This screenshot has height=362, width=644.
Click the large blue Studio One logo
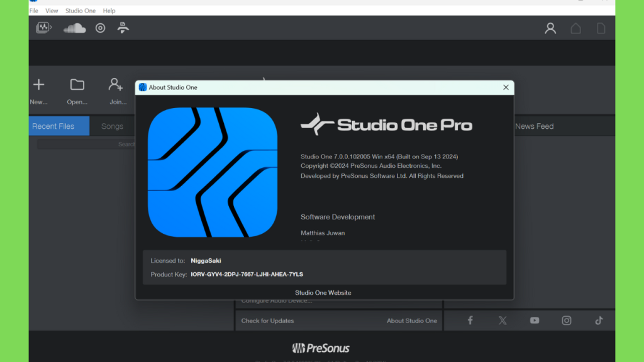(213, 172)
